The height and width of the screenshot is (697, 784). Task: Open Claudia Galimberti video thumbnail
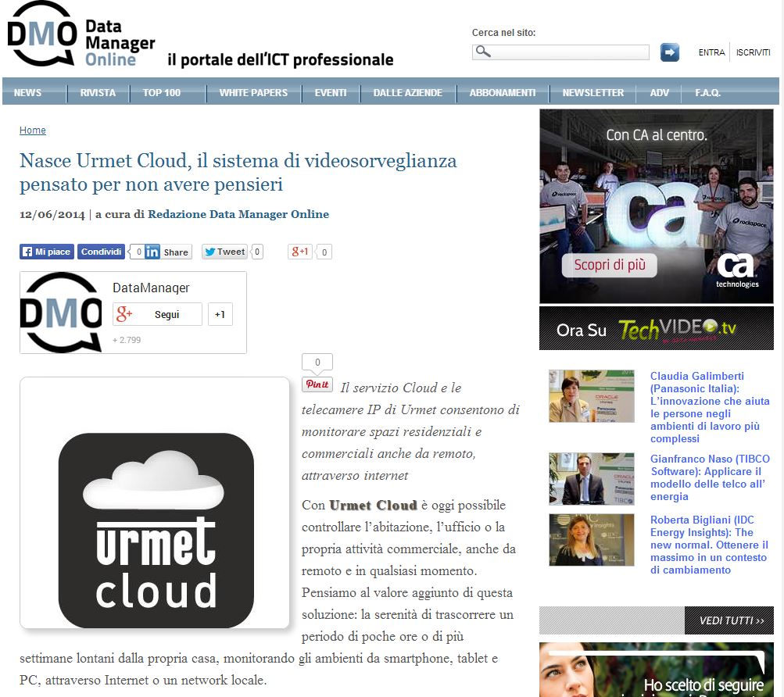[592, 396]
